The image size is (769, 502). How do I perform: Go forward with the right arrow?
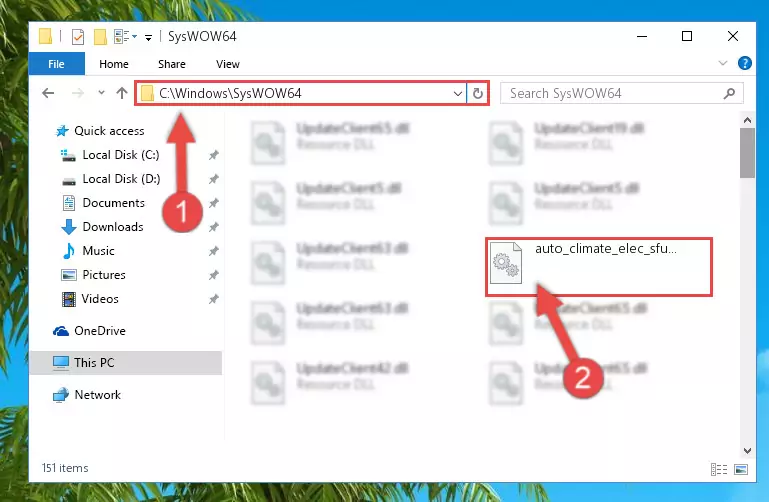(77, 93)
